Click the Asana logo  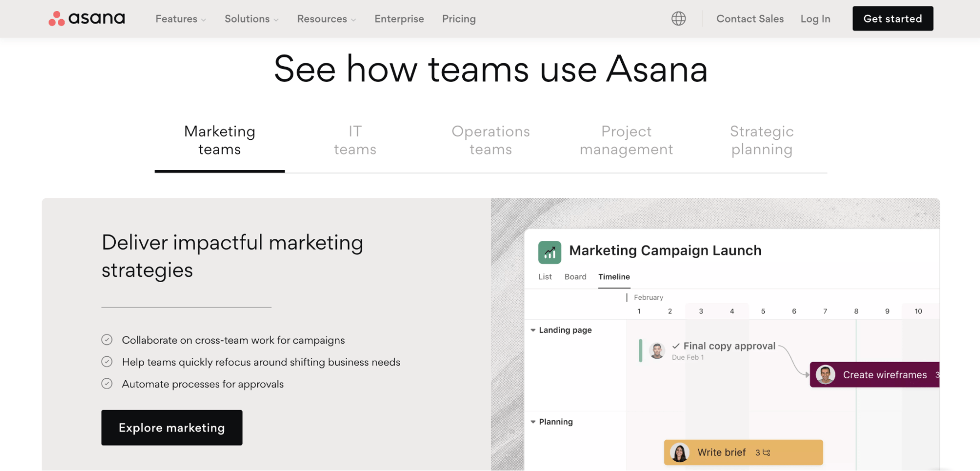pyautogui.click(x=87, y=18)
